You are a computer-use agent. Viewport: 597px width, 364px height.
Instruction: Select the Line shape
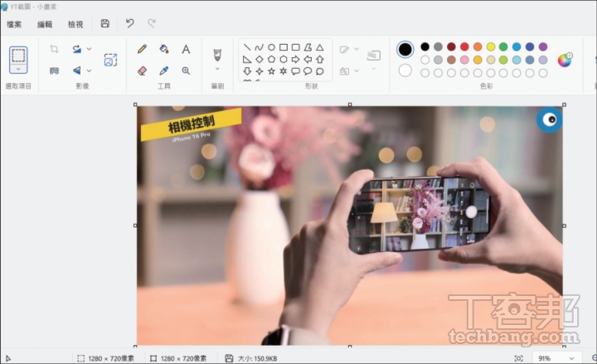pyautogui.click(x=247, y=47)
